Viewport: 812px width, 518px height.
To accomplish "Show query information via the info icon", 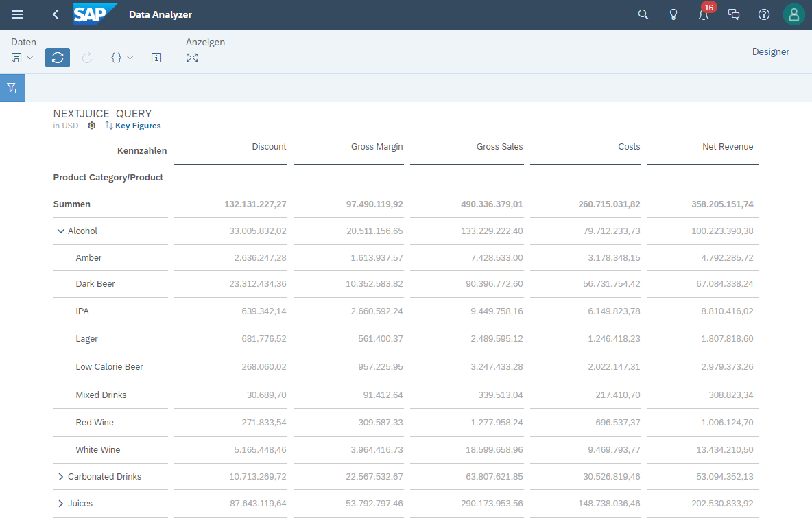I will click(156, 58).
